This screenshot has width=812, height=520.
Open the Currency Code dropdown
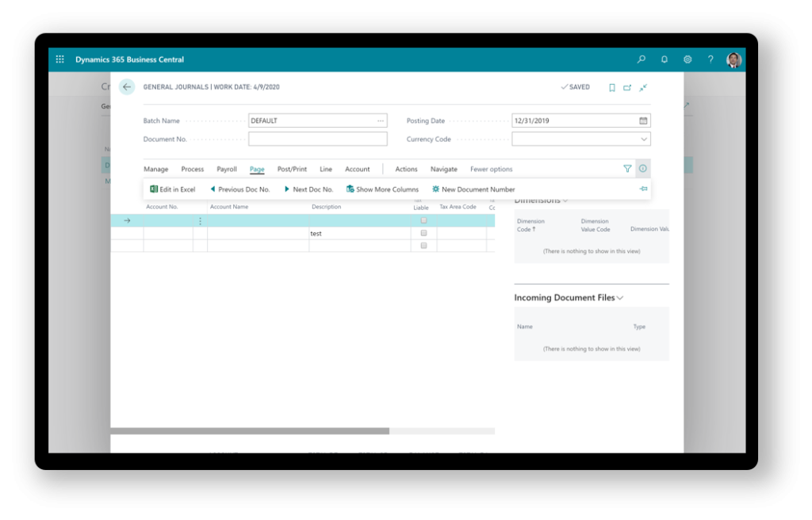[643, 140]
